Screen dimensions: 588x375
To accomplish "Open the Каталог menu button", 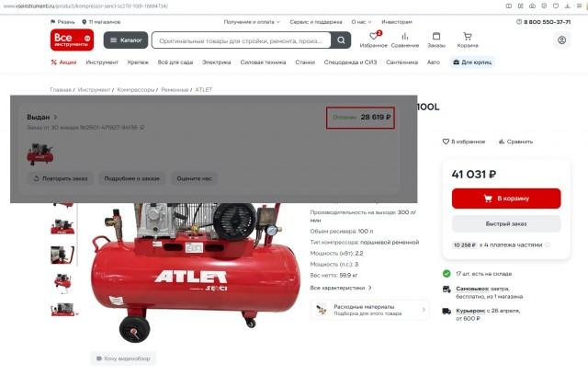I will pos(126,40).
